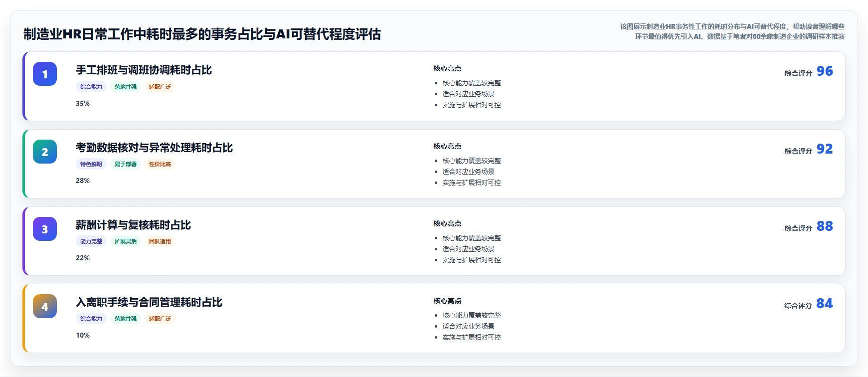Click the number 4 rank badge
This screenshot has height=377, width=868.
[x=45, y=306]
